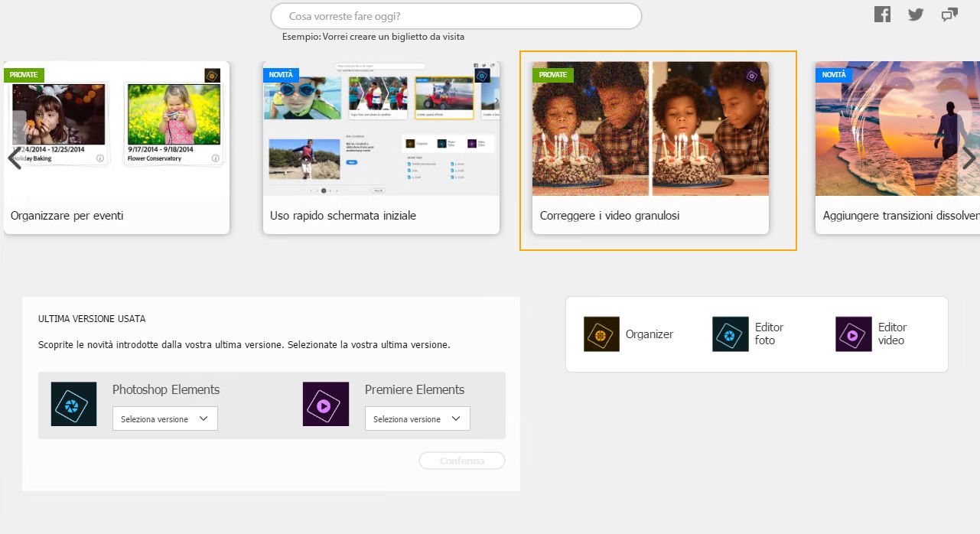Click the community chat bubbles icon
980x534 pixels.
point(949,15)
